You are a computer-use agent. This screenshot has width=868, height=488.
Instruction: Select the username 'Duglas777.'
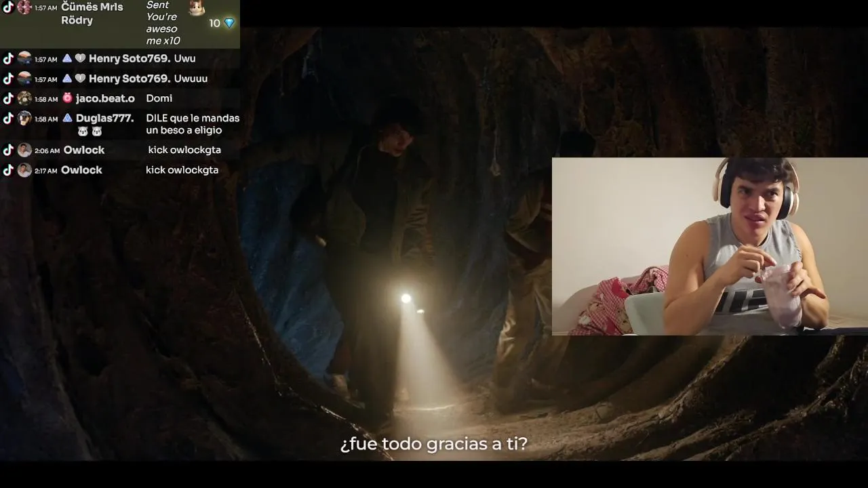[105, 118]
